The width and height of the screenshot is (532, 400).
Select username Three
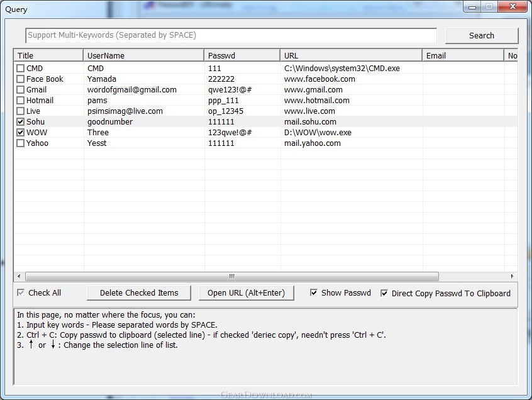coord(98,132)
